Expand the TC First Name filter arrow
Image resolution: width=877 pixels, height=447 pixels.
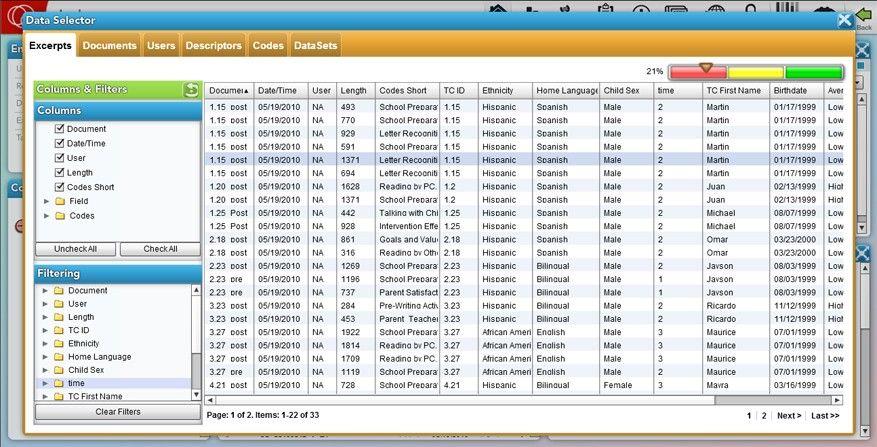(45, 396)
